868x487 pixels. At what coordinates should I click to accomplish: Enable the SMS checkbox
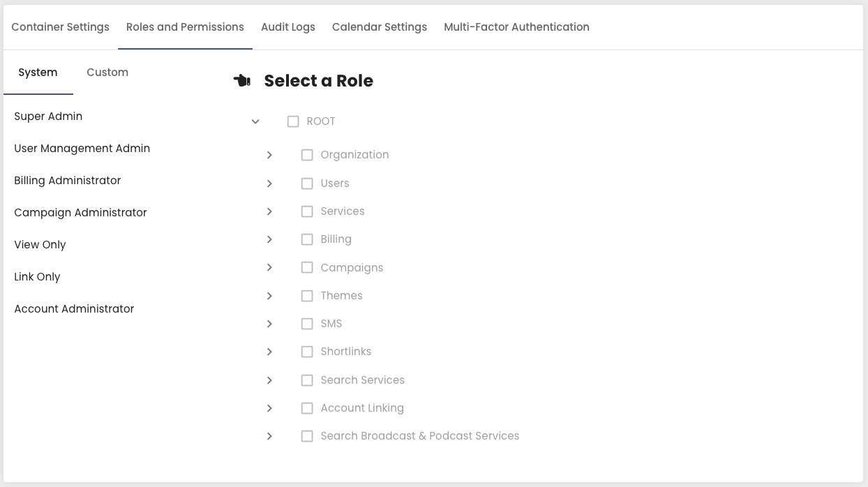pyautogui.click(x=307, y=324)
